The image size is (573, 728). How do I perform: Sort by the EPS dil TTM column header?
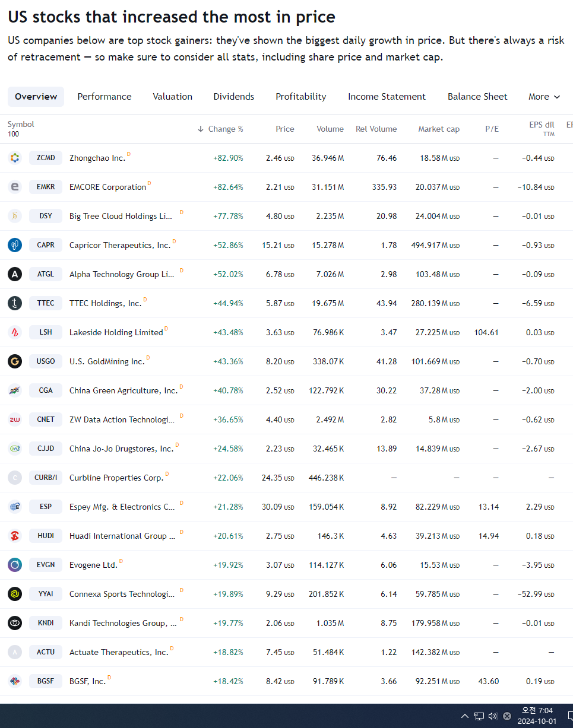[x=542, y=129]
